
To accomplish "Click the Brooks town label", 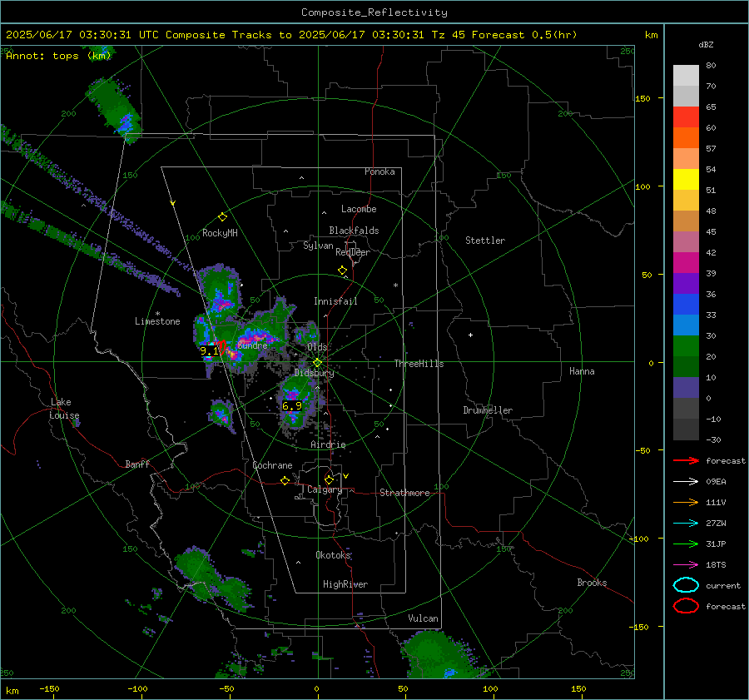I will click(592, 583).
